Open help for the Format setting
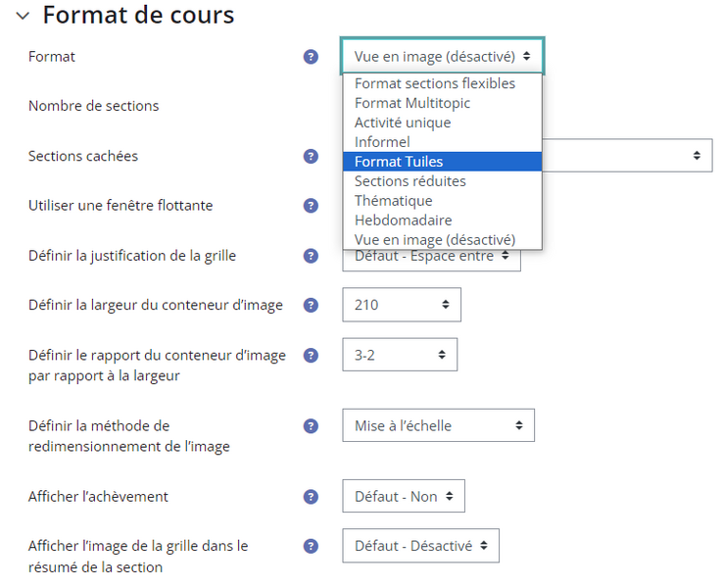The width and height of the screenshot is (723, 588). 311,57
